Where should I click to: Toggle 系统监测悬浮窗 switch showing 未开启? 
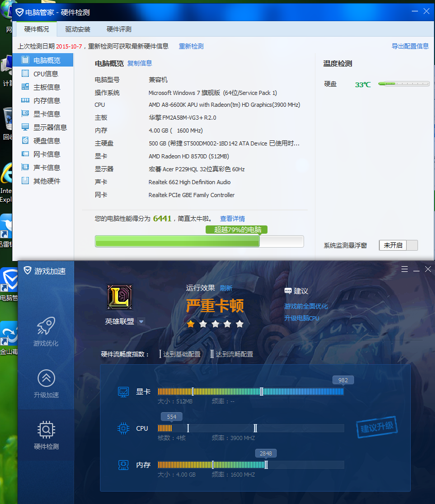pos(398,245)
